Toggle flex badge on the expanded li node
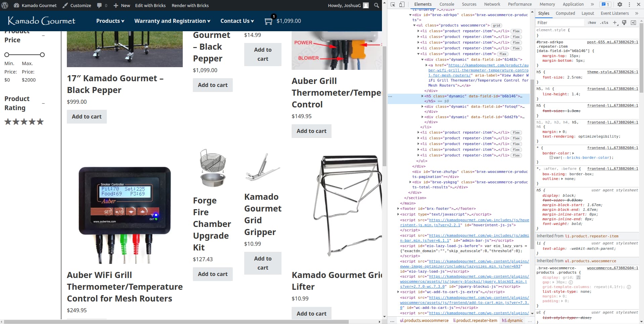This screenshot has width=644, height=324. tap(503, 54)
